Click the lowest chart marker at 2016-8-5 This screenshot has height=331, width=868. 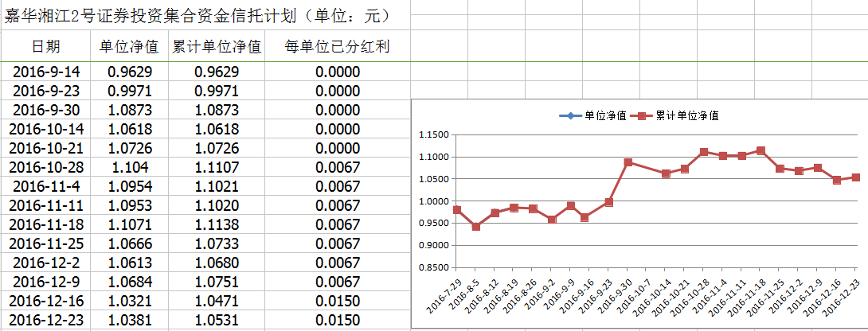pos(476,227)
